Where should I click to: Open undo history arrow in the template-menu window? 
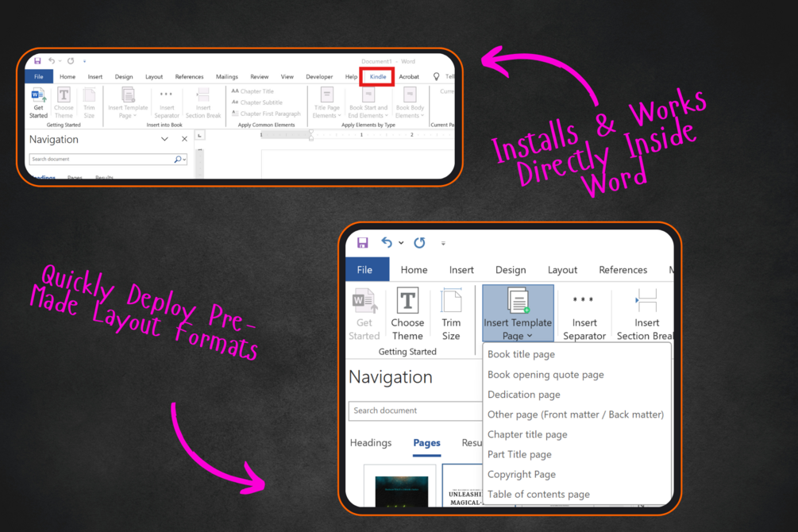[401, 243]
